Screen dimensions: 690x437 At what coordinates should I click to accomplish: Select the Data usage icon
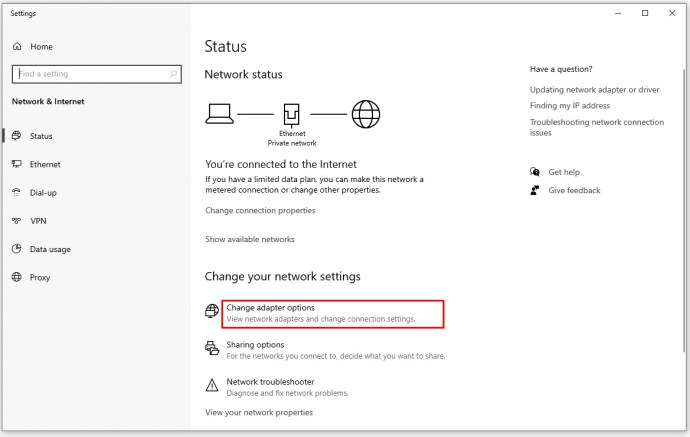(x=16, y=249)
